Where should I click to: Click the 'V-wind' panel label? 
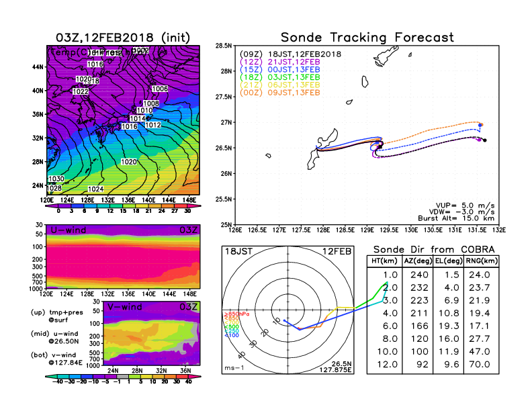point(125,307)
